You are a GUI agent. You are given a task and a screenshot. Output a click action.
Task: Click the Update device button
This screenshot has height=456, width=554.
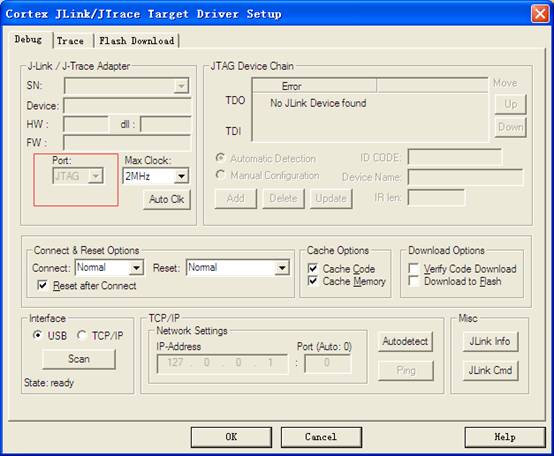331,199
